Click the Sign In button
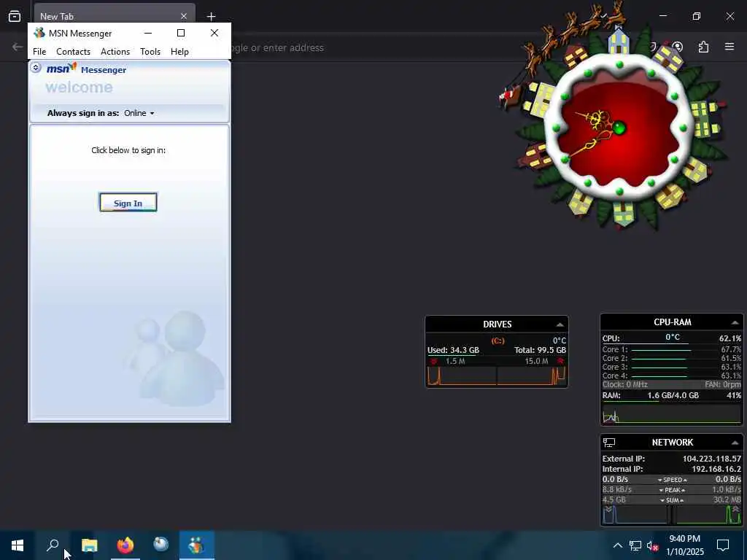 click(x=128, y=203)
